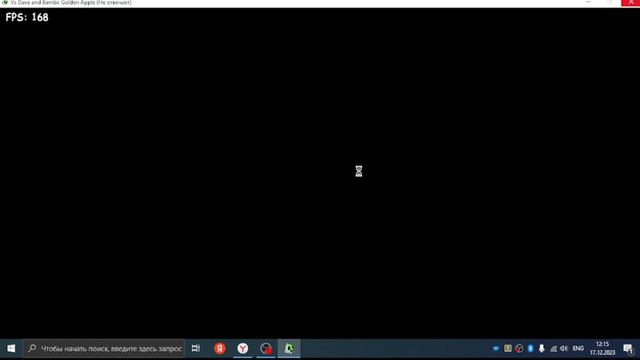The width and height of the screenshot is (640, 360).
Task: Open the volume control in the tray
Action: click(564, 349)
